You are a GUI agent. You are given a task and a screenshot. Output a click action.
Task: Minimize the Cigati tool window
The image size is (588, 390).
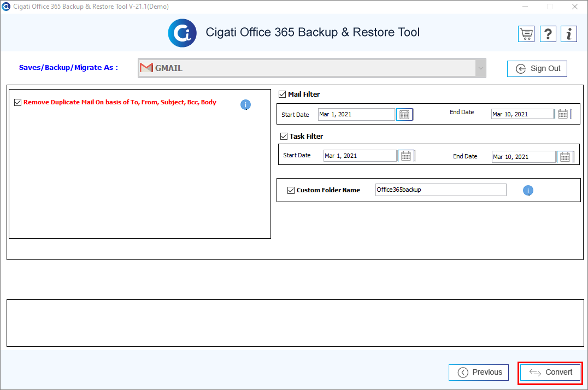pos(525,7)
